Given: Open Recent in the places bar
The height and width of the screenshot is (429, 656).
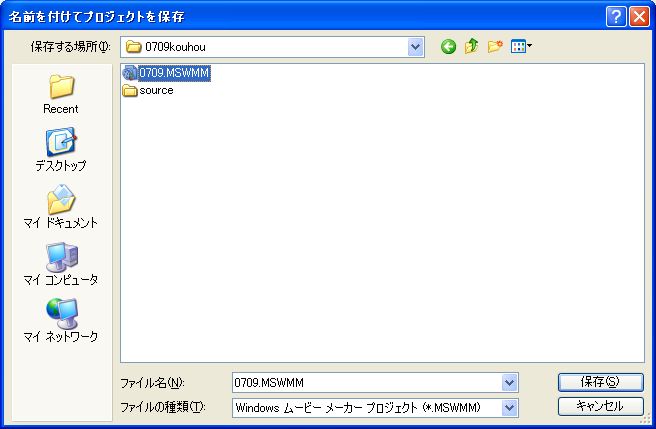Looking at the screenshot, I should click(61, 94).
